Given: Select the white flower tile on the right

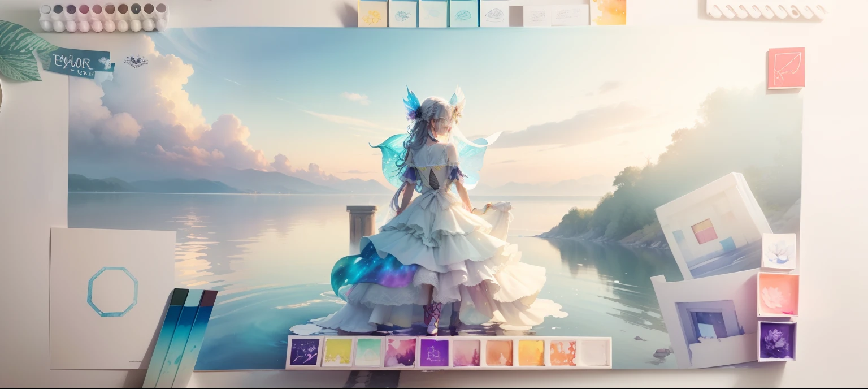Looking at the screenshot, I should (779, 251).
